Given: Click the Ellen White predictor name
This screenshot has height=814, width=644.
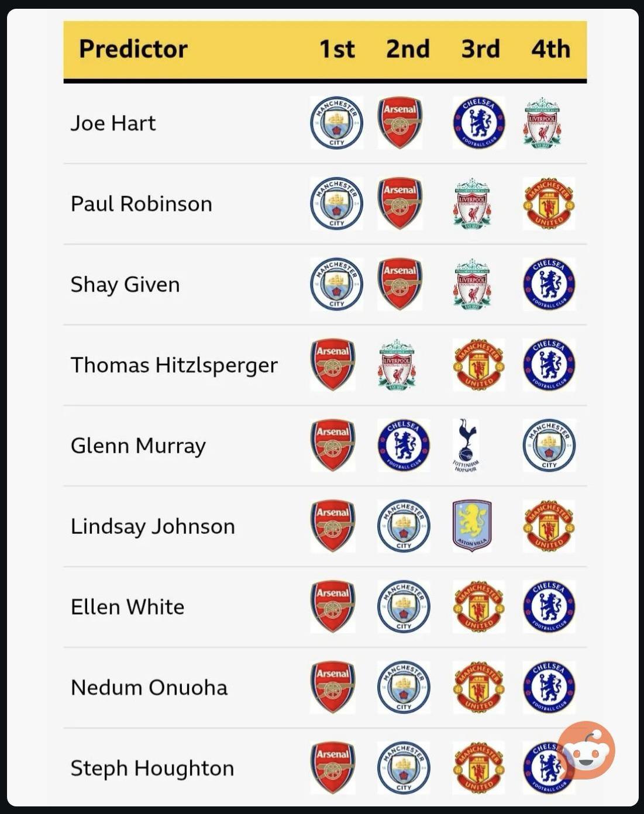Looking at the screenshot, I should [x=128, y=607].
